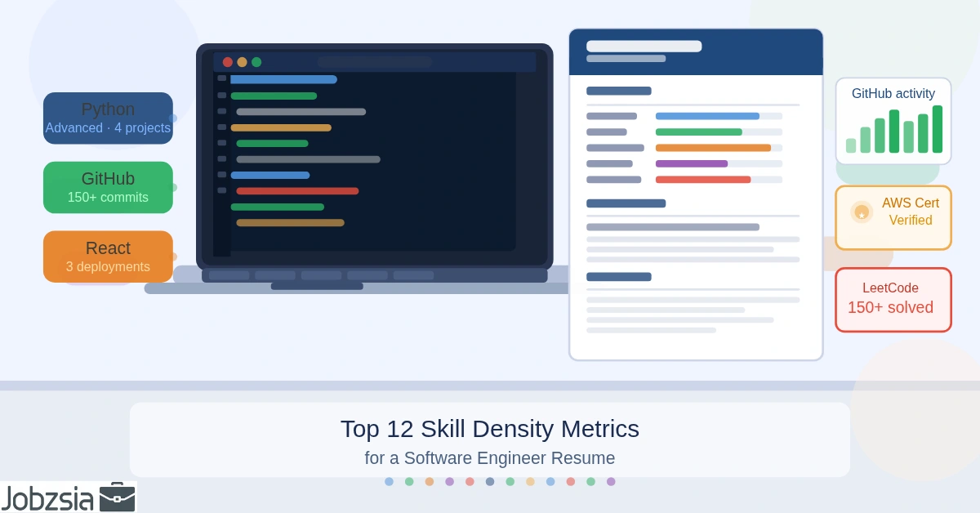The height and width of the screenshot is (513, 980).
Task: Open the GitHub activity bar chart
Action: click(893, 129)
